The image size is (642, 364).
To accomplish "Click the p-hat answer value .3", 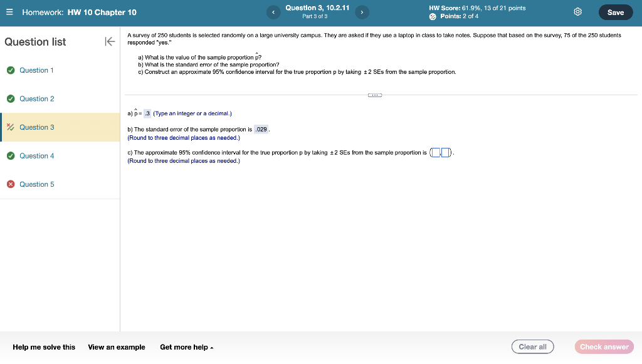I will [x=147, y=113].
